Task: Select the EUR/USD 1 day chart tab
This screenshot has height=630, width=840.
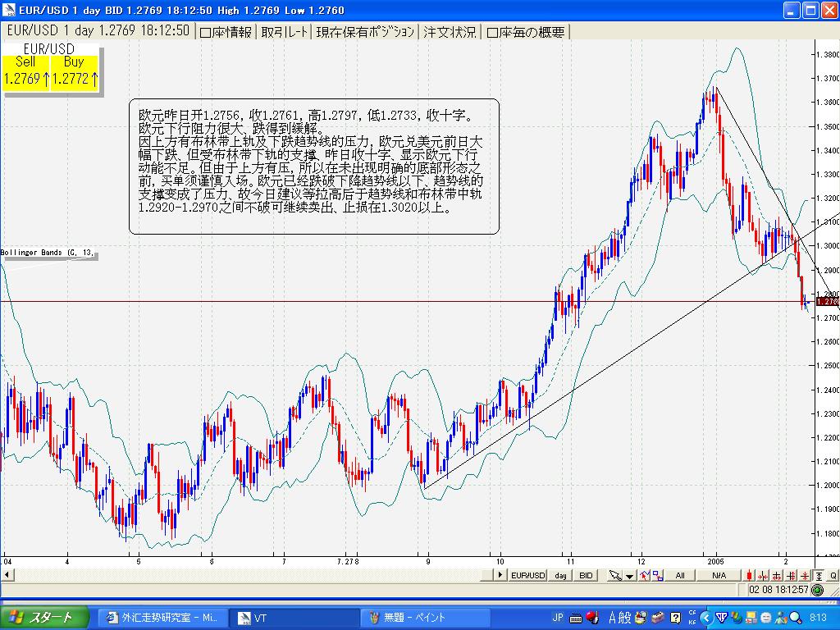Action: (x=98, y=30)
